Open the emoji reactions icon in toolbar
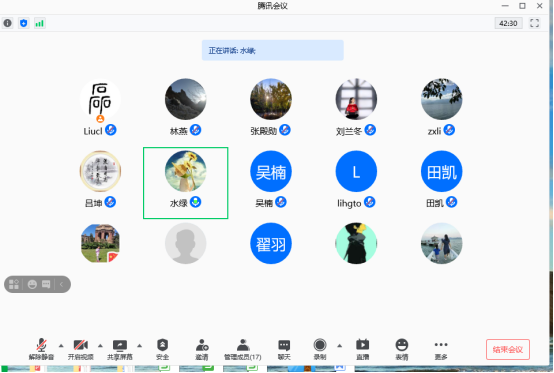Screen dimensions: 554x373 (402, 349)
